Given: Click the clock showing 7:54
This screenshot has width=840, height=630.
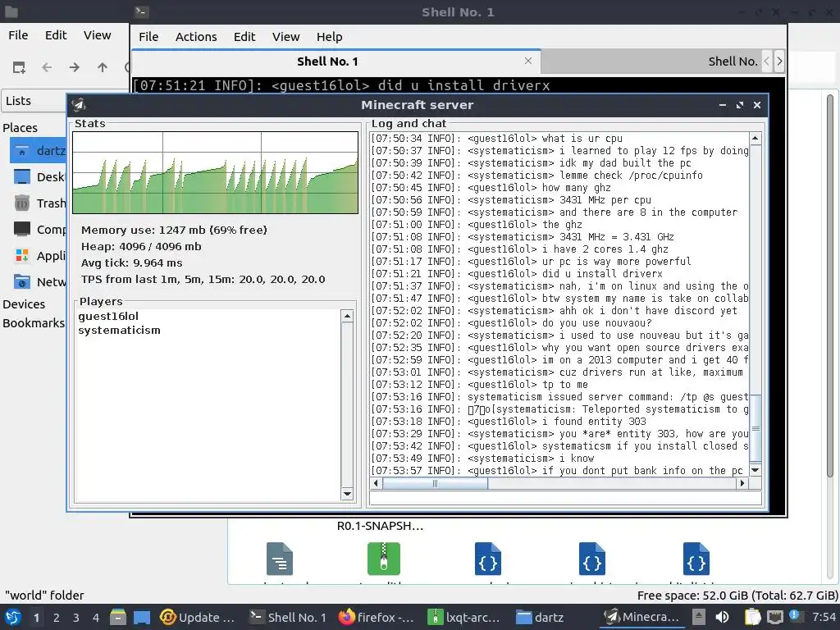Looking at the screenshot, I should (824, 617).
